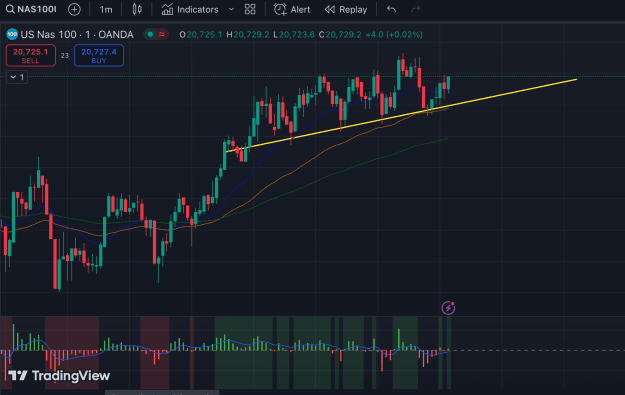Select the yellow trend line
Image resolution: width=625 pixels, height=395 pixels.
[x=402, y=116]
